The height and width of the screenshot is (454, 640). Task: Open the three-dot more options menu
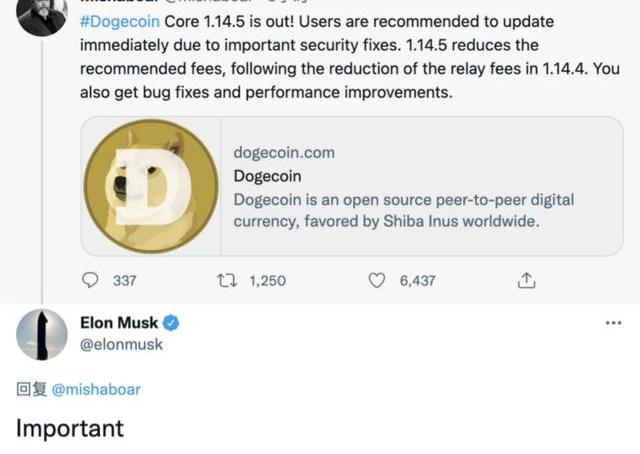click(x=613, y=323)
